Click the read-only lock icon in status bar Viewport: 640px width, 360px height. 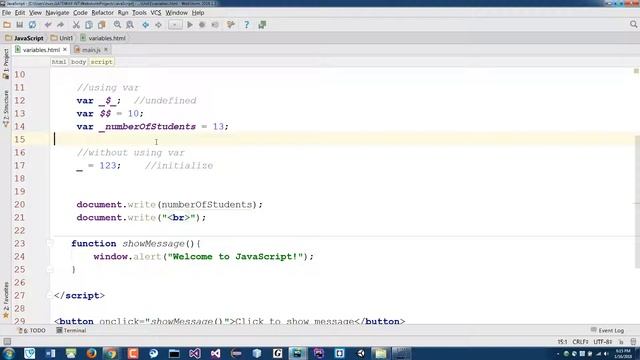[x=621, y=342]
